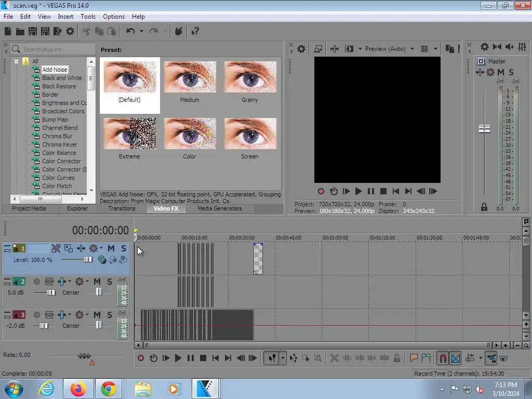Open Master bus audio properties gear

(485, 47)
